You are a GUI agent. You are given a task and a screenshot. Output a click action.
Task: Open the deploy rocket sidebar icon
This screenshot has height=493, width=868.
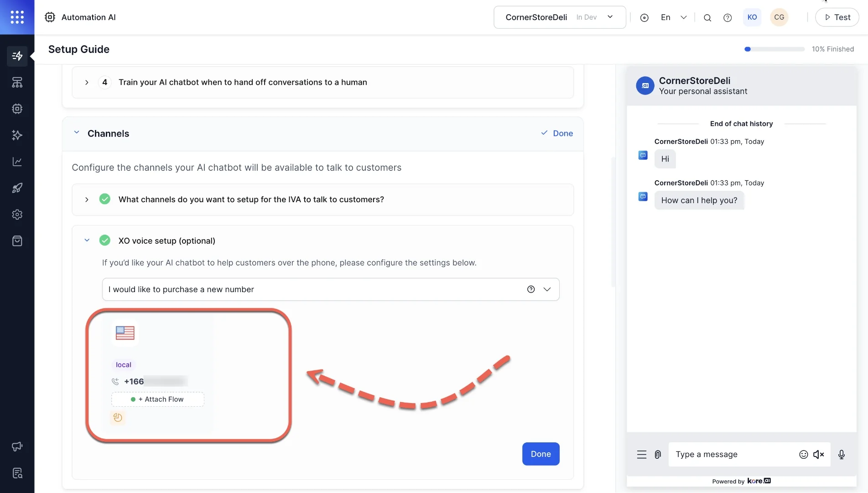(17, 188)
